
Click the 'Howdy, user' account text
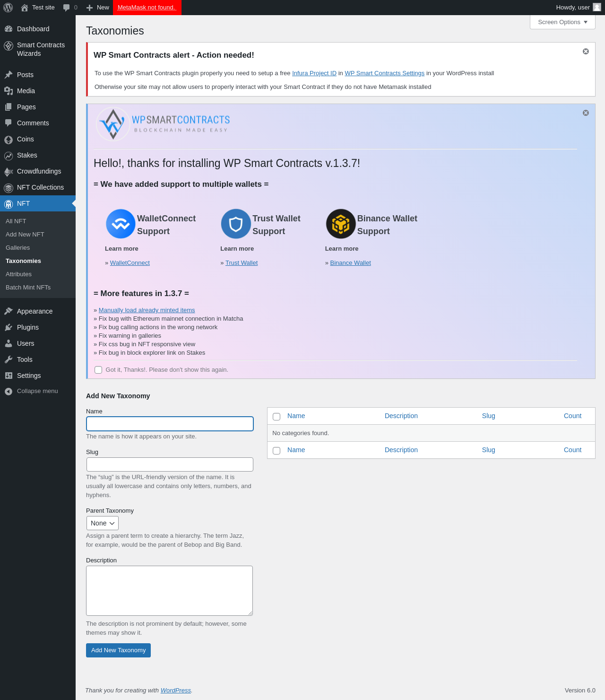tap(573, 8)
